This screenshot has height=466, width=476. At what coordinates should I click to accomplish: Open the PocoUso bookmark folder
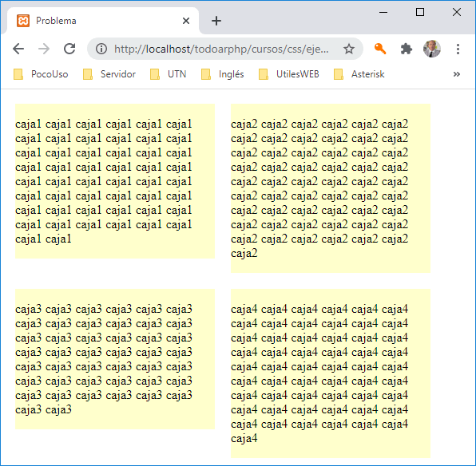[x=41, y=74]
